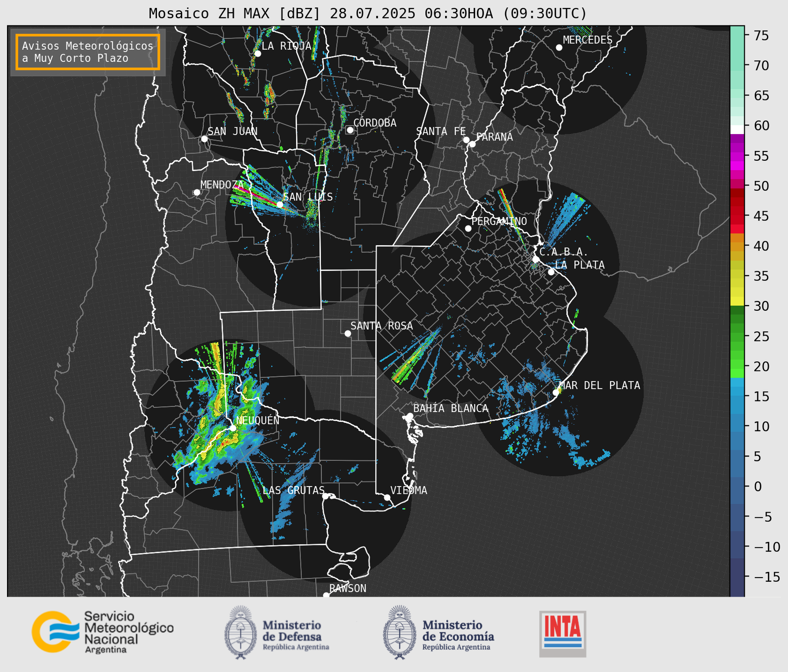The image size is (788, 672).
Task: Click the INTA logo
Action: coord(563,634)
